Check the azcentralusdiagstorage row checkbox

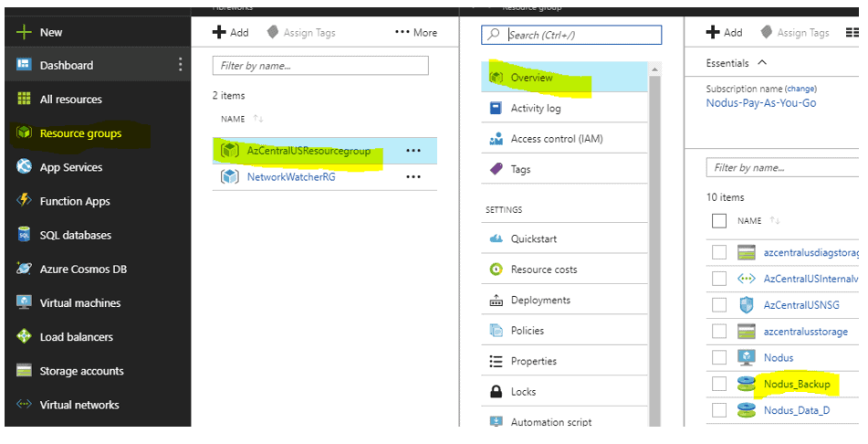pos(718,252)
